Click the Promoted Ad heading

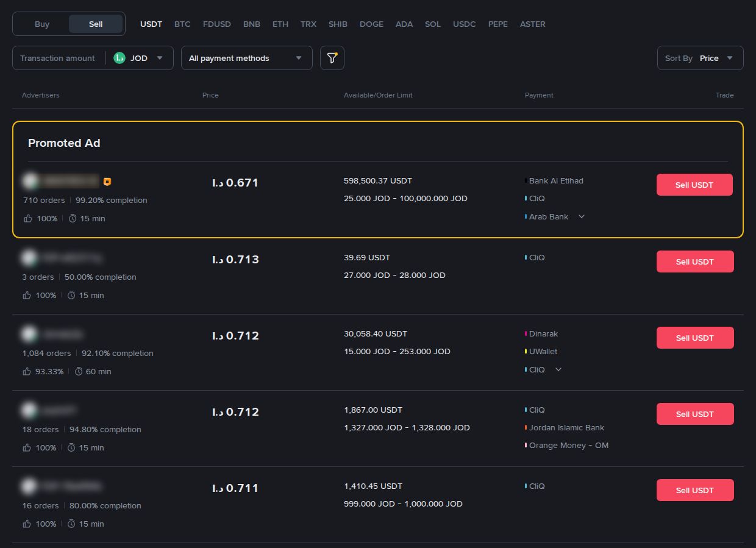pyautogui.click(x=64, y=143)
